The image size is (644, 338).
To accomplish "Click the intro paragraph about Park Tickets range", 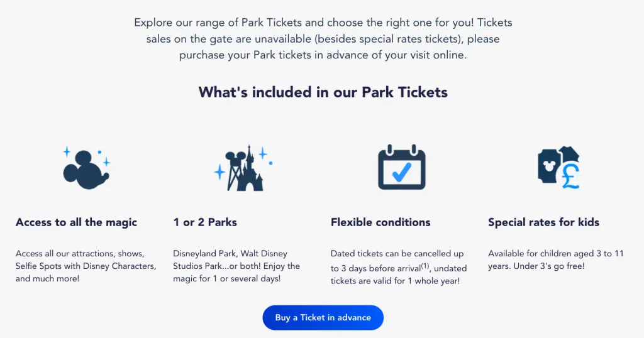I will [323, 39].
